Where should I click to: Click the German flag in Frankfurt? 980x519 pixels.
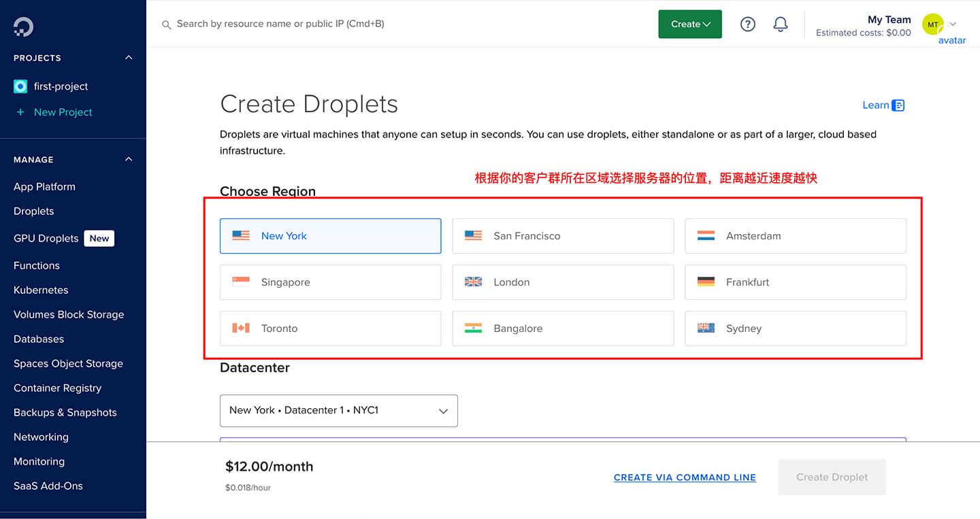click(x=706, y=282)
